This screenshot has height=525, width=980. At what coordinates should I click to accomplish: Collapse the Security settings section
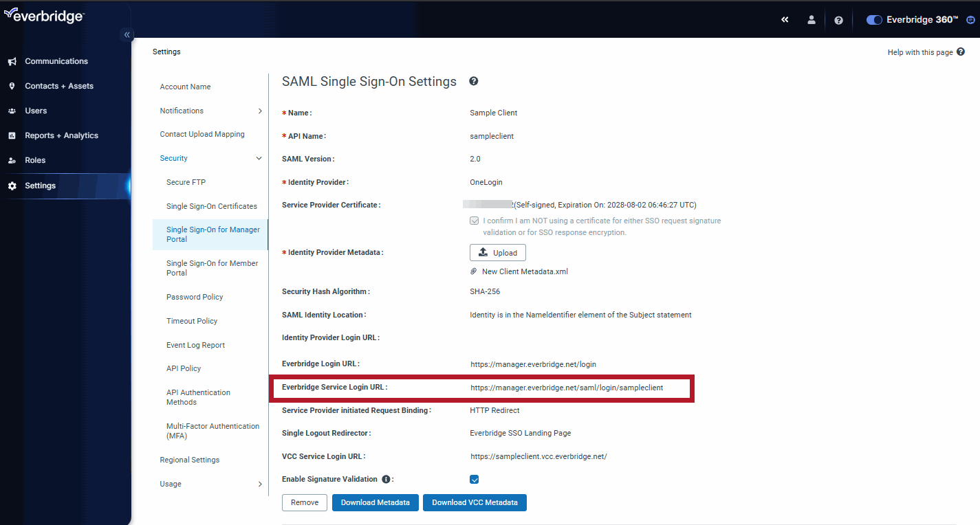click(259, 159)
